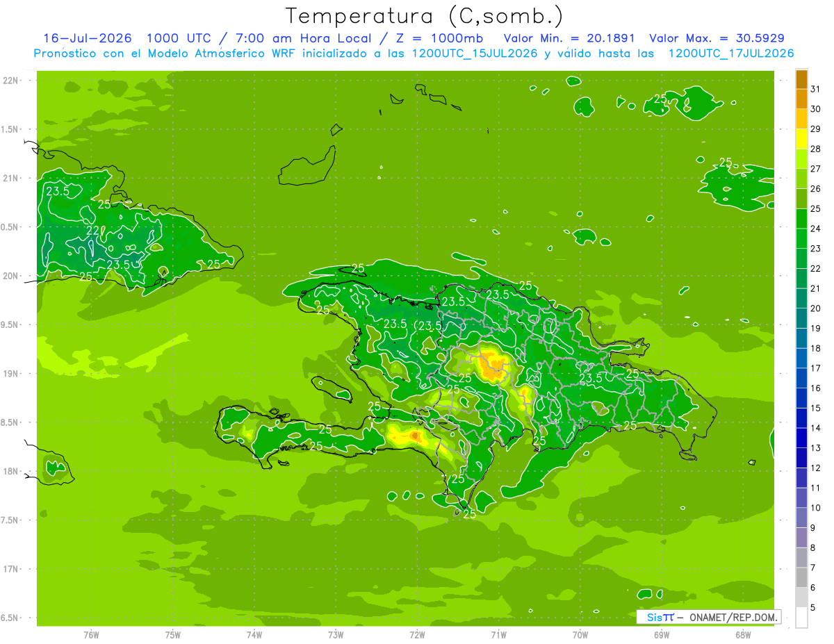This screenshot has height=644, width=834.
Task: Pick the lime colorbar band between 26 and 27
Action: click(801, 179)
